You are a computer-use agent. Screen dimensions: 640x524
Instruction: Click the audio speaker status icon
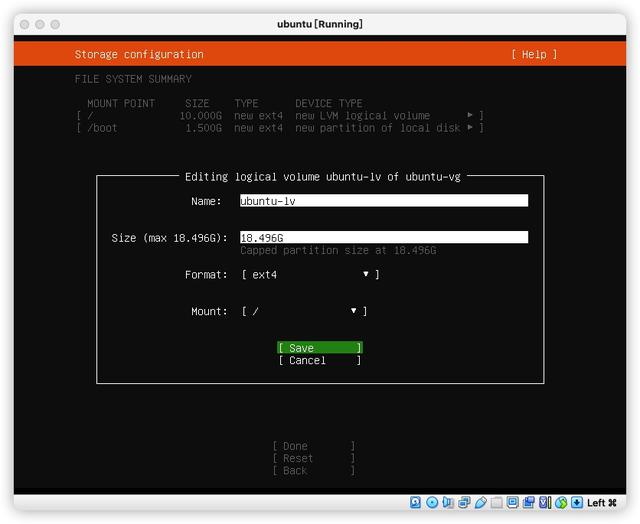coord(448,502)
